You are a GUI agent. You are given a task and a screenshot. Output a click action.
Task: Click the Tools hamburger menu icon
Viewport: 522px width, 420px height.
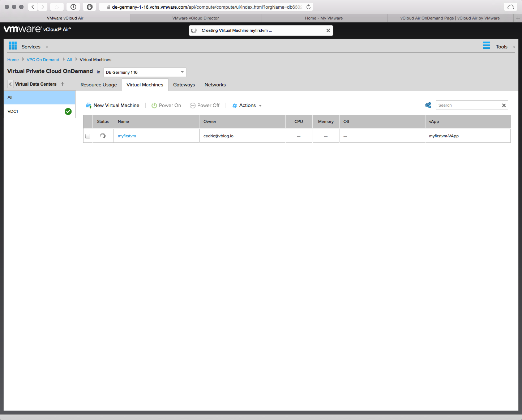coord(486,46)
